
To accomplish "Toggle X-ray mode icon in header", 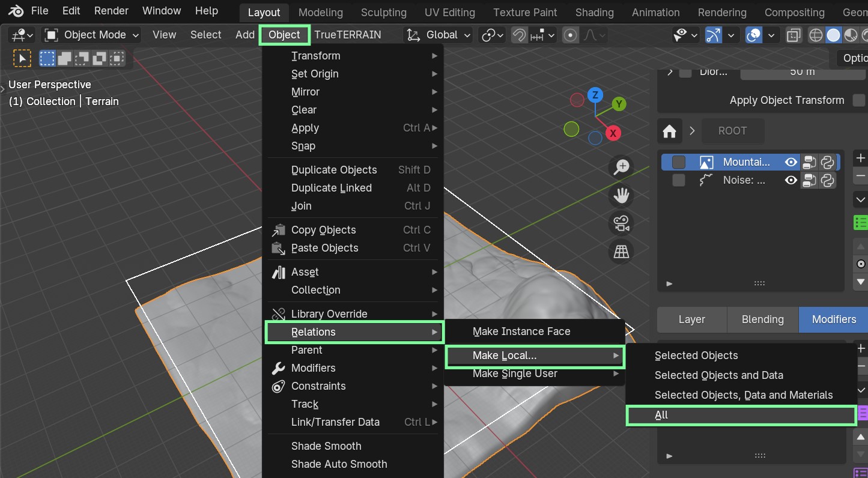I will point(794,35).
